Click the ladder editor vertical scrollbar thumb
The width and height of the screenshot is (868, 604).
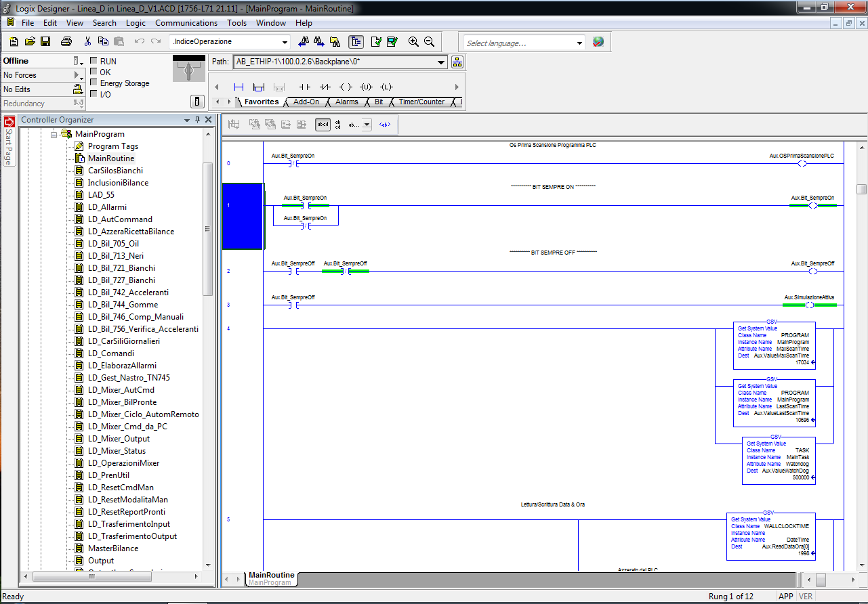point(861,189)
